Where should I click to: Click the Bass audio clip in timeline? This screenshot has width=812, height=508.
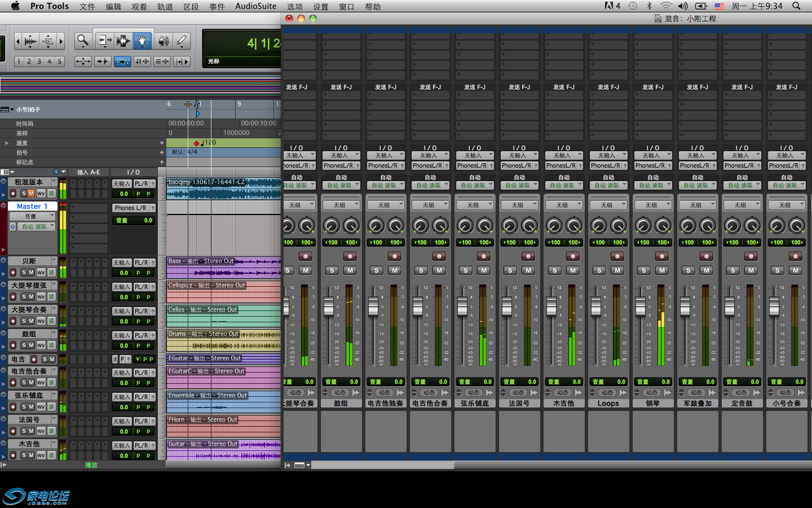point(224,268)
